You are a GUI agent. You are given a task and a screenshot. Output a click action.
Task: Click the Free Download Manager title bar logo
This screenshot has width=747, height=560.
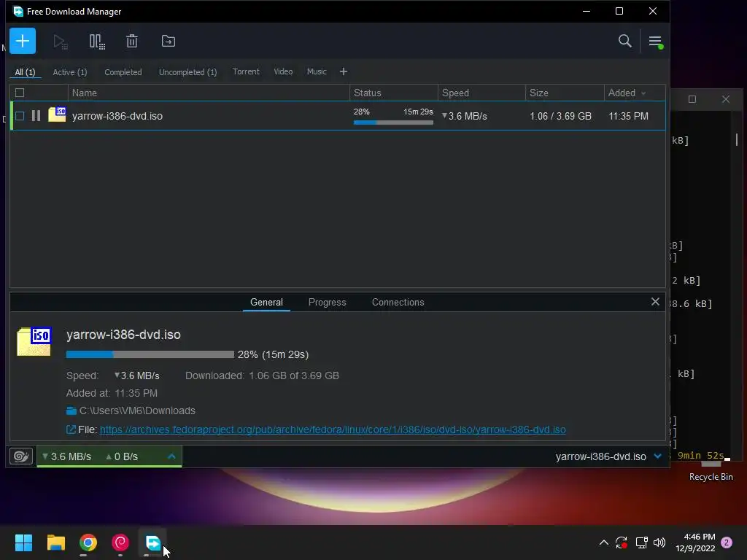tap(18, 11)
